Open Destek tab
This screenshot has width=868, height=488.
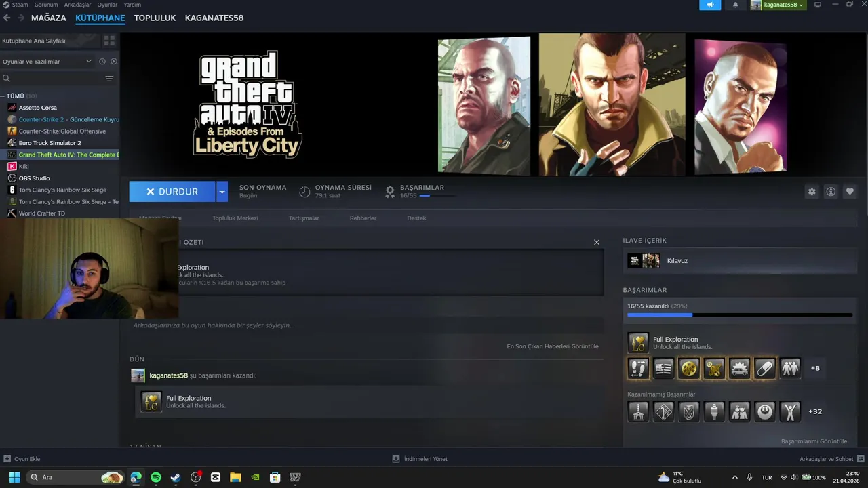pyautogui.click(x=416, y=218)
